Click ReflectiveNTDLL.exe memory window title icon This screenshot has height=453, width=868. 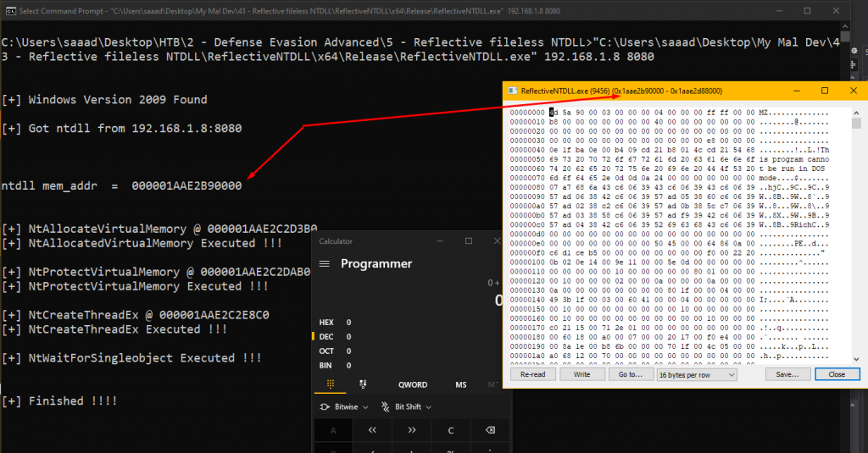point(513,91)
